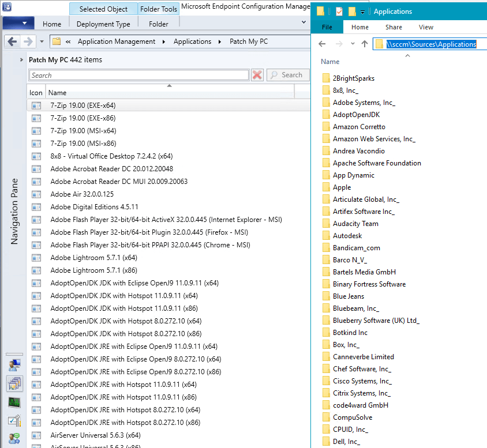Click the icon of Adobe Air 32.0.0.125
This screenshot has width=487, height=448.
[36, 194]
